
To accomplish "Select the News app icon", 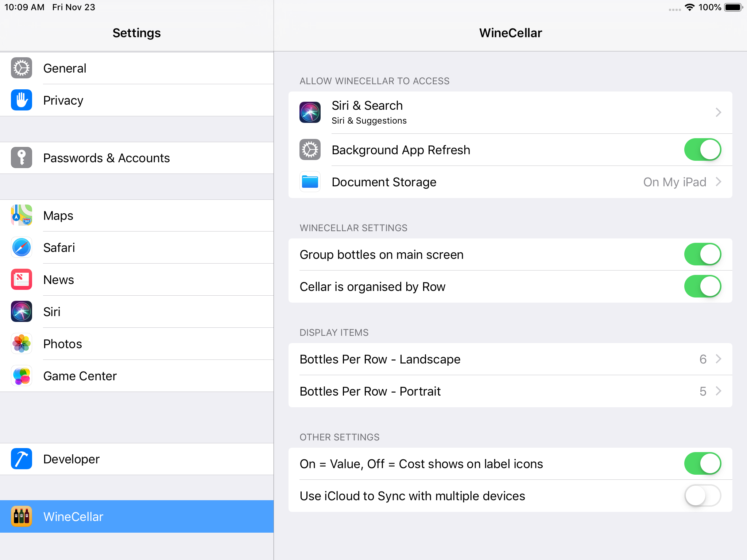I will click(22, 279).
